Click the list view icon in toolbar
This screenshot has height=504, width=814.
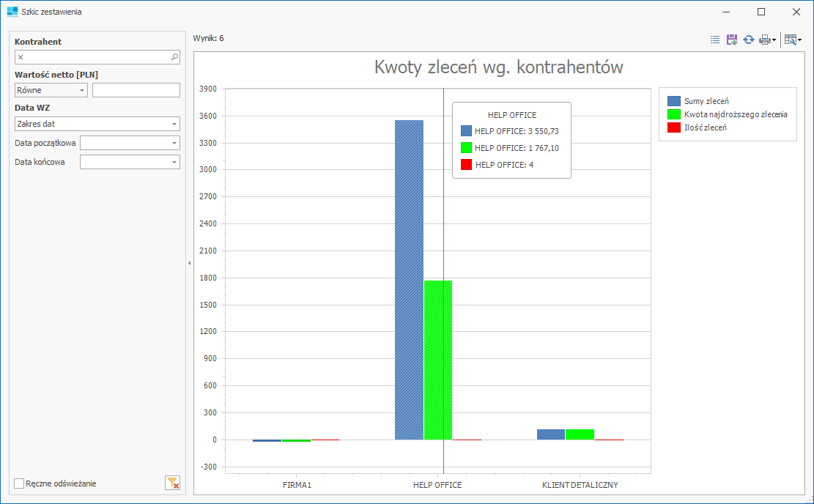point(715,40)
